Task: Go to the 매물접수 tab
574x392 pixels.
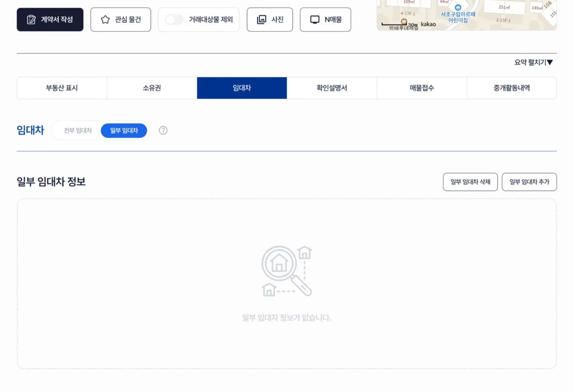Action: [x=422, y=88]
